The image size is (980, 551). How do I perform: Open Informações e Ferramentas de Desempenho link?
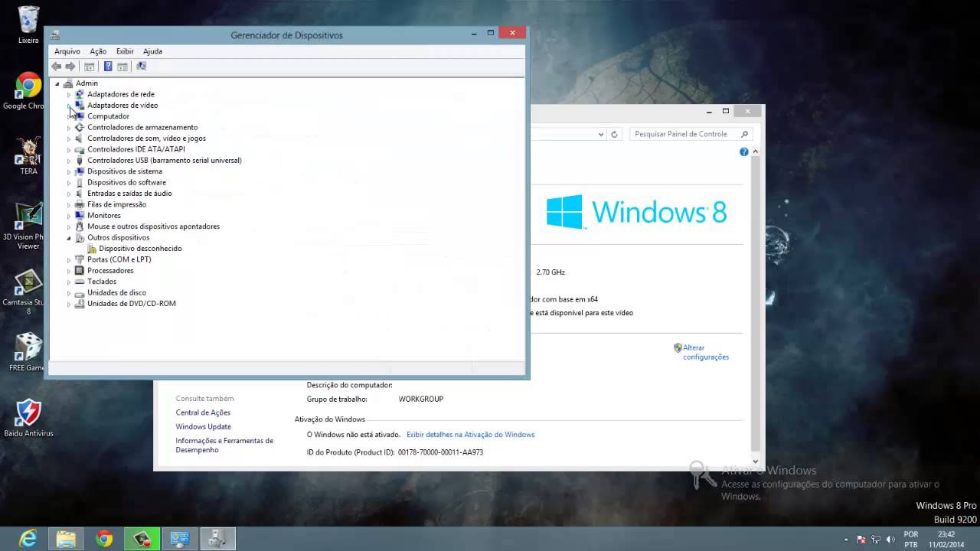coord(224,445)
